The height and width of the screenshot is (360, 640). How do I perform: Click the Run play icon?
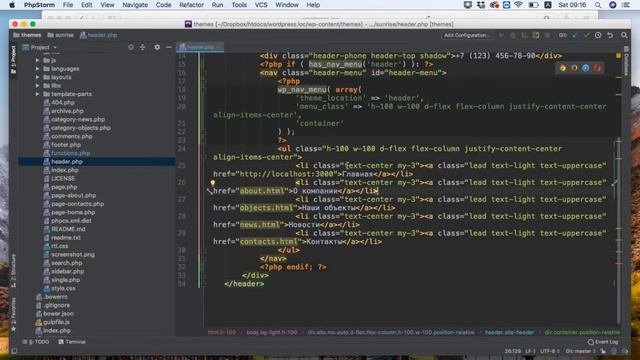point(501,36)
